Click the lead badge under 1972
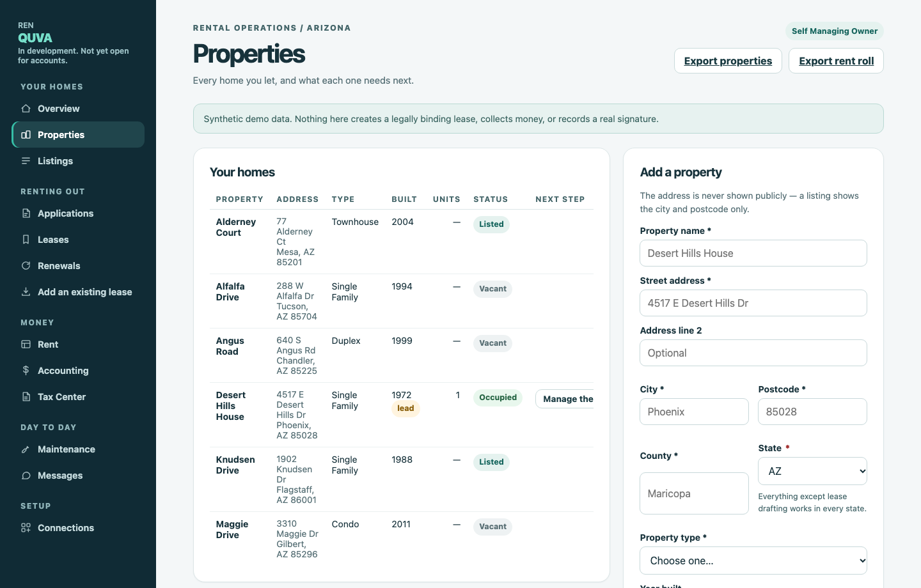921x588 pixels. tap(405, 408)
